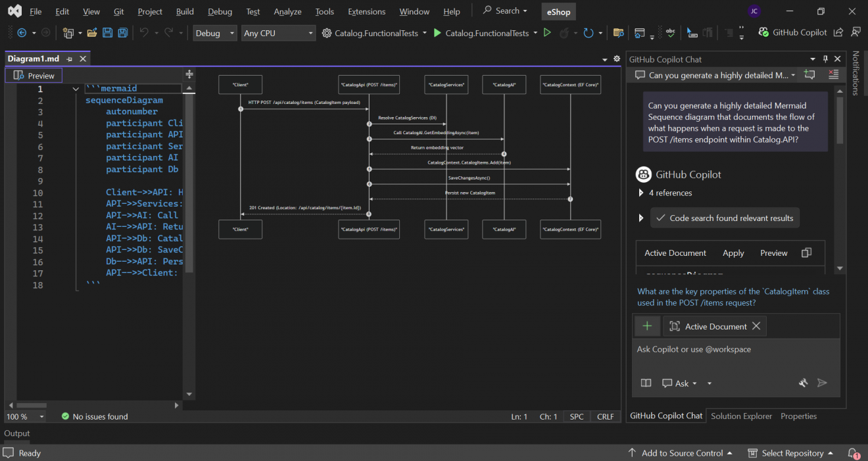Click the Apply button in code block
The height and width of the screenshot is (461, 868).
733,253
